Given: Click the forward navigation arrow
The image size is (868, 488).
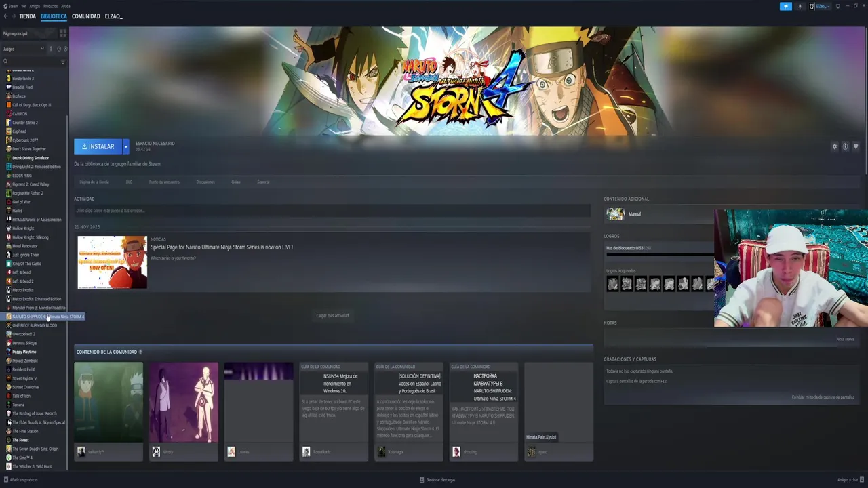Looking at the screenshot, I should pos(13,16).
